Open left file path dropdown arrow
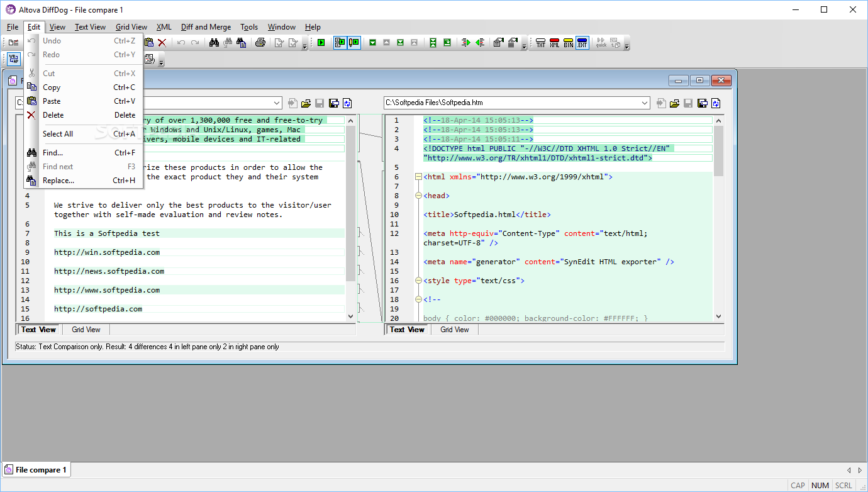This screenshot has height=492, width=868. pos(277,103)
